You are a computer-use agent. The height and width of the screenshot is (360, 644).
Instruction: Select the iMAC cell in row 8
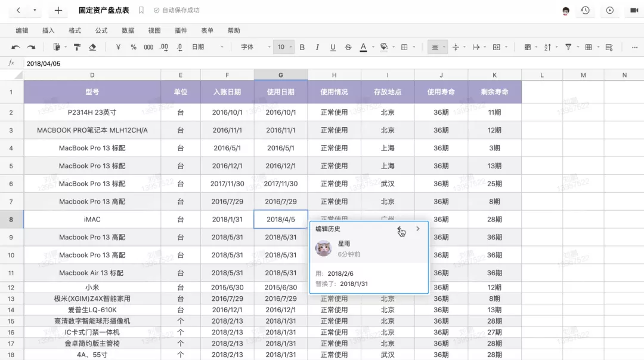[92, 219]
